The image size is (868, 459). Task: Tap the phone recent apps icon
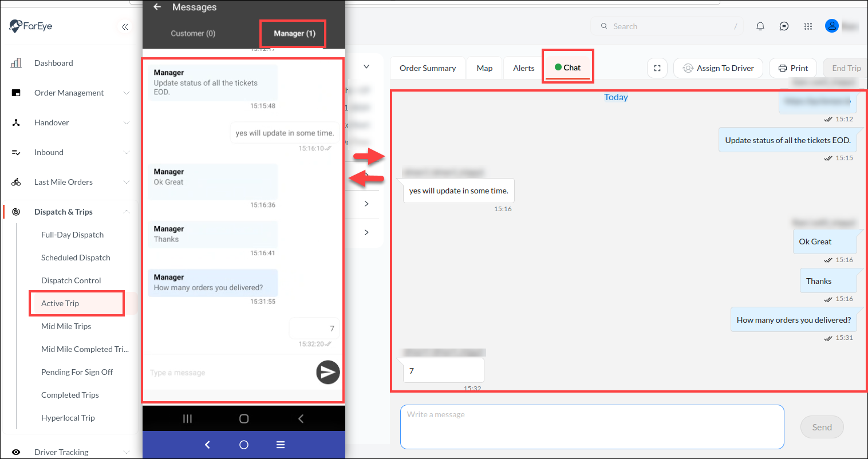(187, 419)
